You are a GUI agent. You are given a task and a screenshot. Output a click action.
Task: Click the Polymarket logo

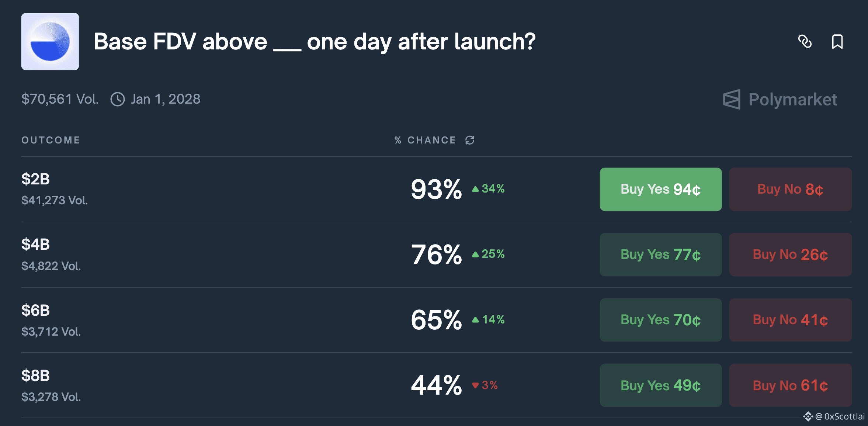[x=780, y=99]
